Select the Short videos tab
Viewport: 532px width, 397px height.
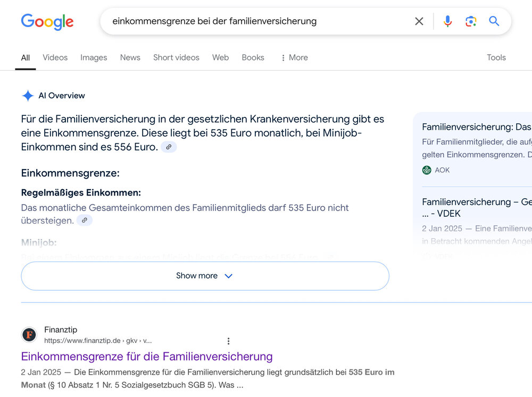(x=176, y=57)
